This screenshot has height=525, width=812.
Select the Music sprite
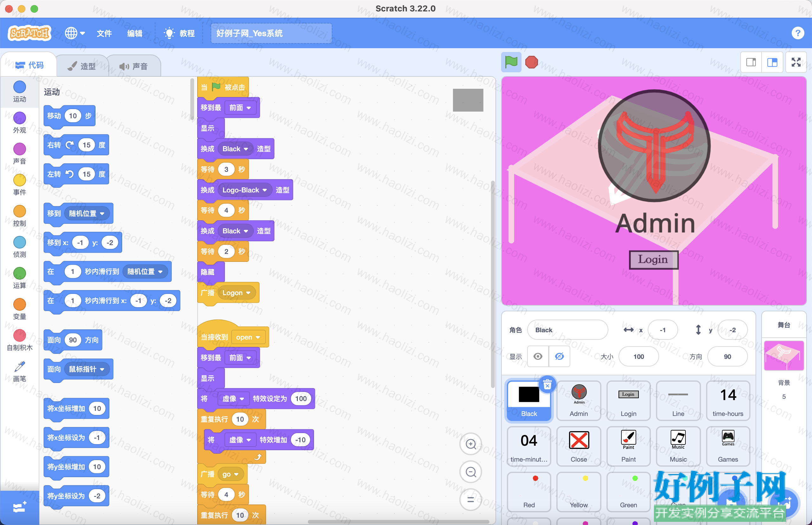(678, 446)
